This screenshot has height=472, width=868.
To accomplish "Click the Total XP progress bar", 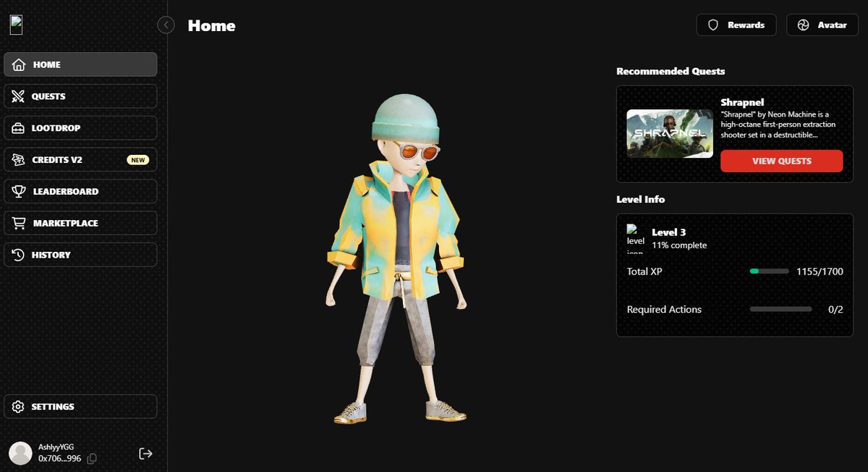I will 769,271.
